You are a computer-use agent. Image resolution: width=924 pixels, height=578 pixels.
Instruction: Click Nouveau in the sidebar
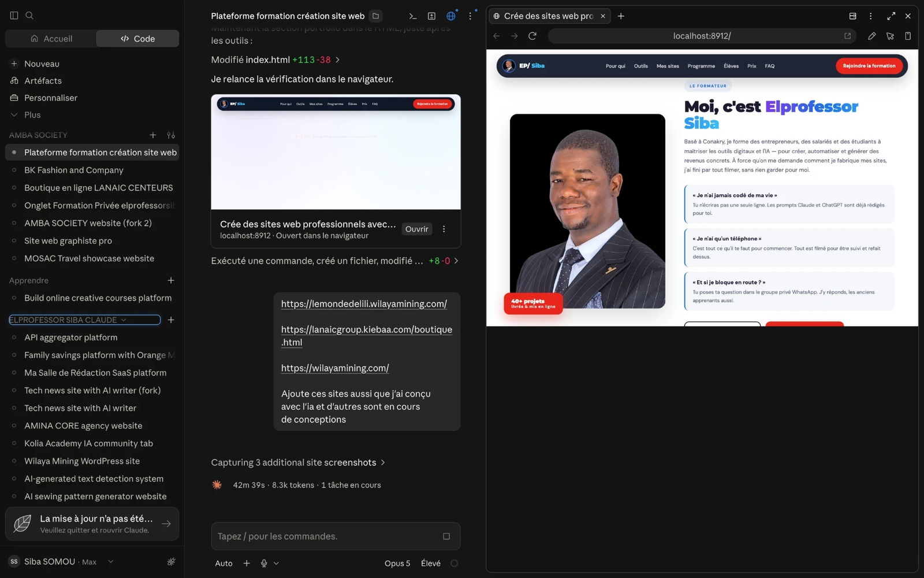pos(42,64)
